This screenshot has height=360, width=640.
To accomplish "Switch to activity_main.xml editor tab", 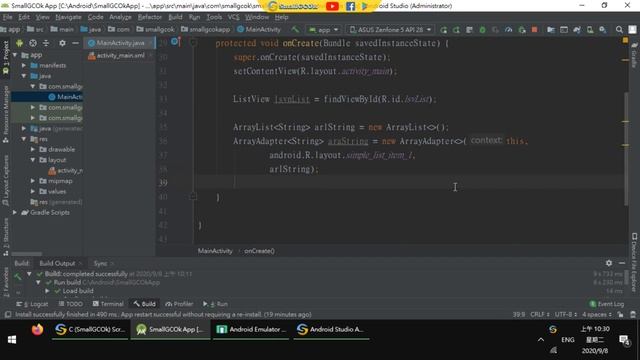I will click(119, 56).
